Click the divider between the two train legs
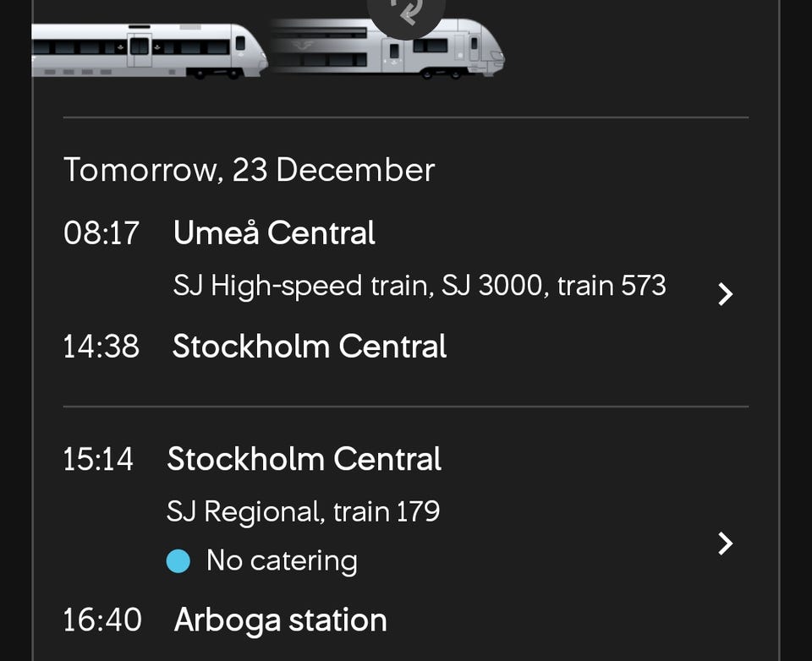This screenshot has height=661, width=812. pos(406,407)
